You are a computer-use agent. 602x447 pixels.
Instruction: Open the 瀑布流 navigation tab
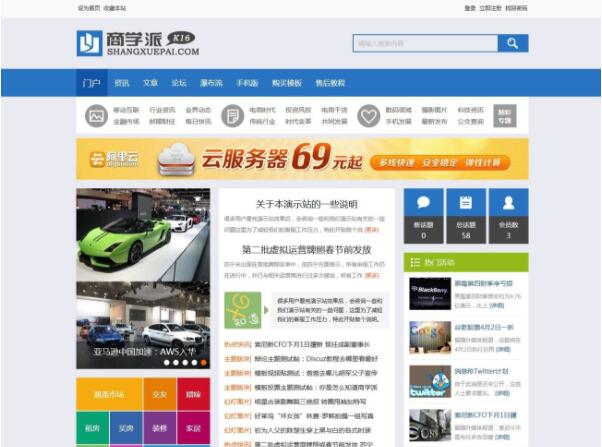pos(211,83)
